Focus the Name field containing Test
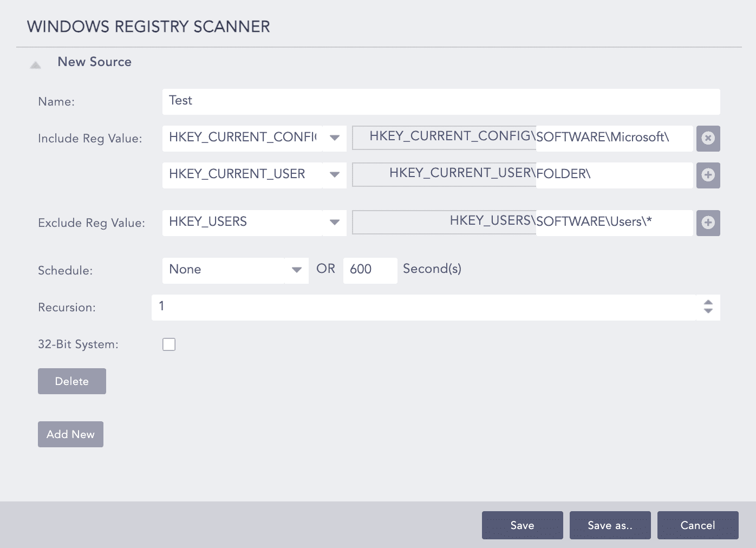Viewport: 756px width, 548px height. tap(441, 101)
